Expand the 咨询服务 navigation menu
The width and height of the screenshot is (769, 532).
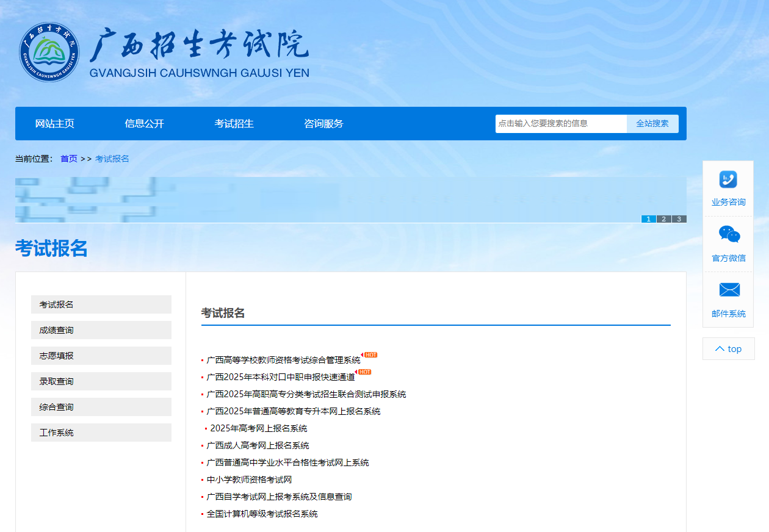click(x=323, y=123)
